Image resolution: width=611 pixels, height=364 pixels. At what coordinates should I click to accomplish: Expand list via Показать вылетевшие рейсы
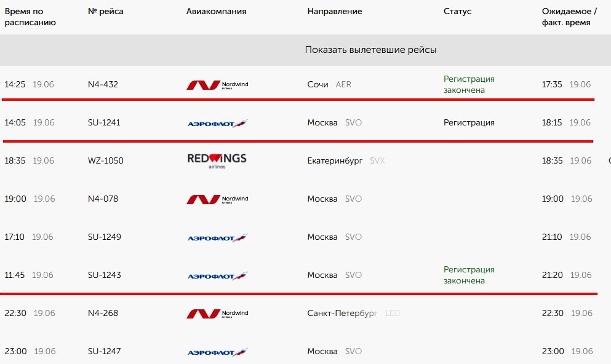pos(370,50)
